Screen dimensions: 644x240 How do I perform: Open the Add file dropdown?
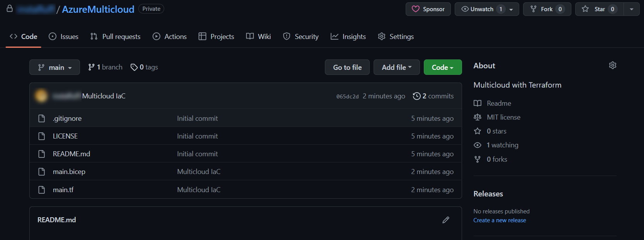click(397, 67)
